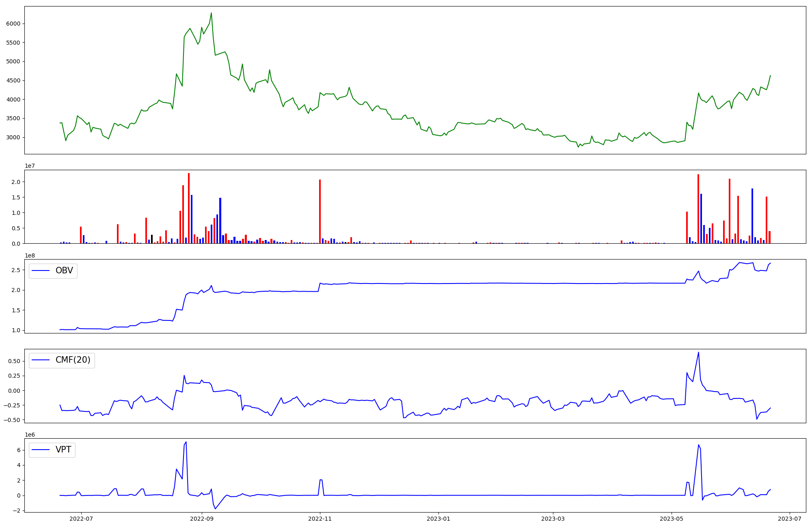Select the 2022-07 x-axis date label

(81, 519)
